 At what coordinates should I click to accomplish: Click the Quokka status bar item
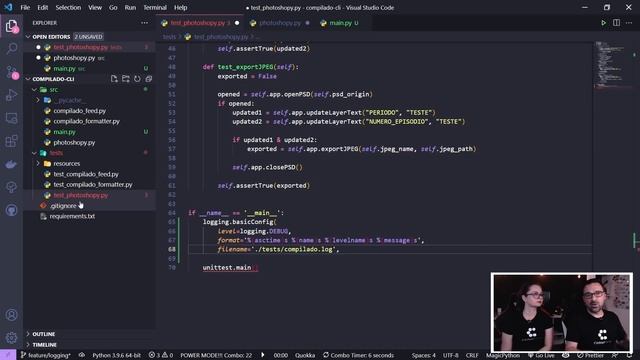pyautogui.click(x=304, y=355)
